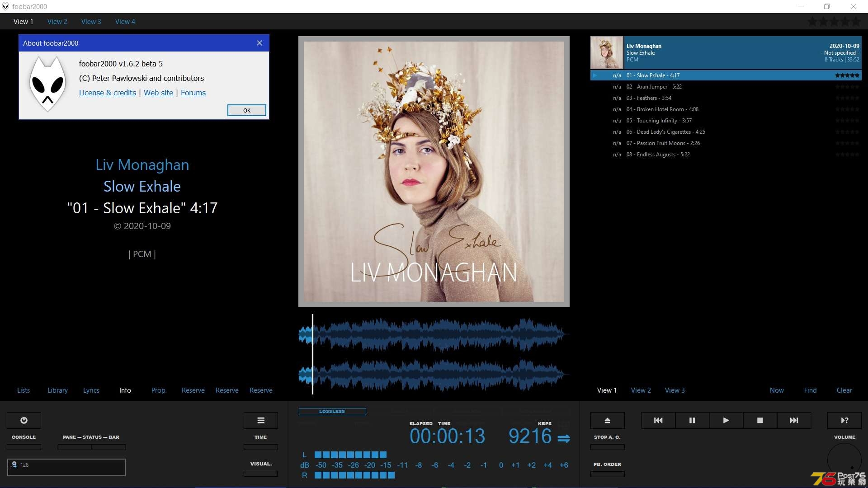Click the 9216 kbps bitrate readout
This screenshot has width=868, height=488.
click(x=530, y=436)
